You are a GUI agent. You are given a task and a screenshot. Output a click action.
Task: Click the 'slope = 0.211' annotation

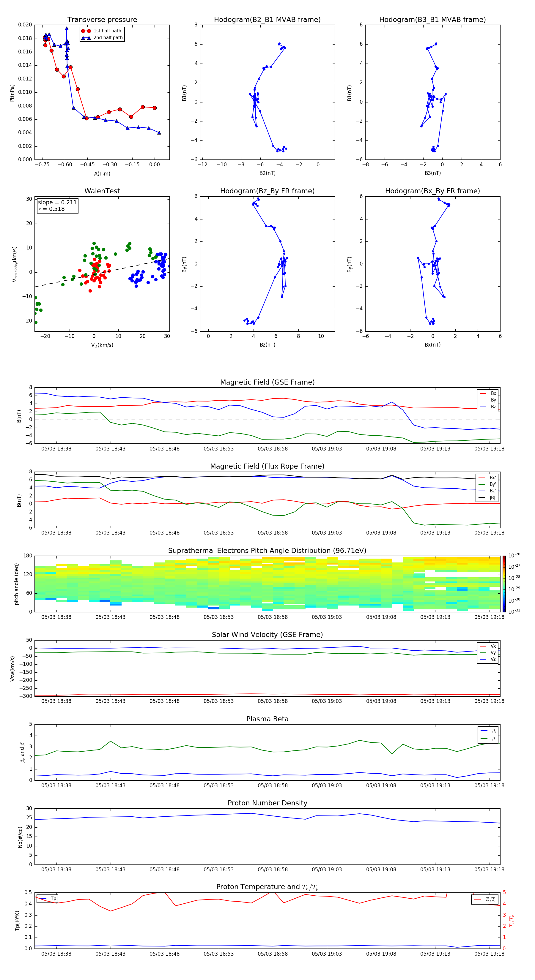coord(57,203)
